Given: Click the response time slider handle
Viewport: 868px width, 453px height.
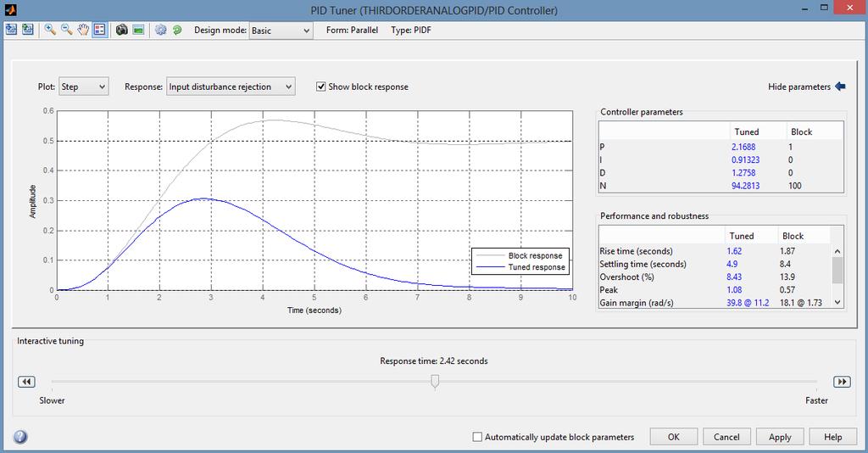Looking at the screenshot, I should (435, 382).
